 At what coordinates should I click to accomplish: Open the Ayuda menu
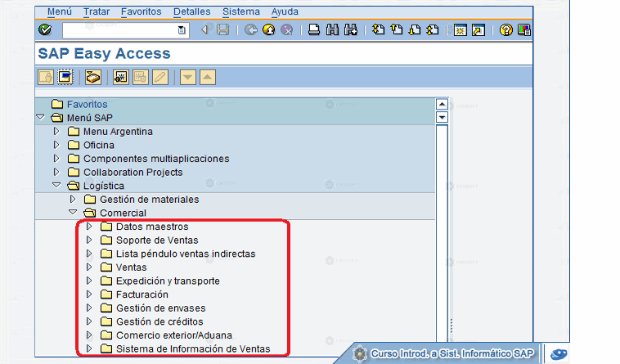click(285, 11)
